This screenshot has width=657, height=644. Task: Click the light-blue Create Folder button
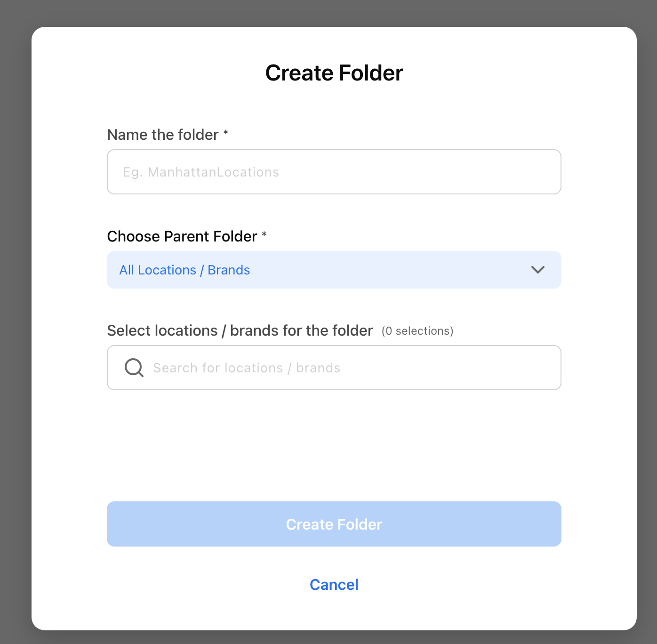tap(334, 524)
